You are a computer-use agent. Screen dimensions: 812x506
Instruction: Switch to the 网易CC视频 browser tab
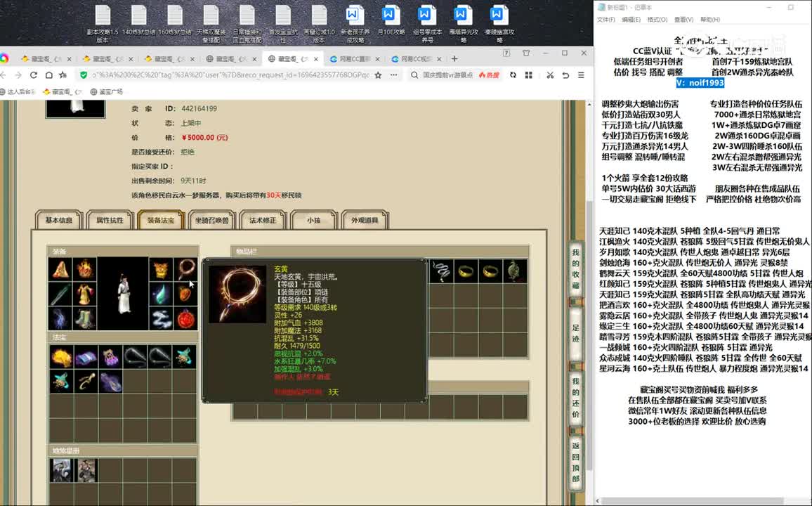point(416,59)
